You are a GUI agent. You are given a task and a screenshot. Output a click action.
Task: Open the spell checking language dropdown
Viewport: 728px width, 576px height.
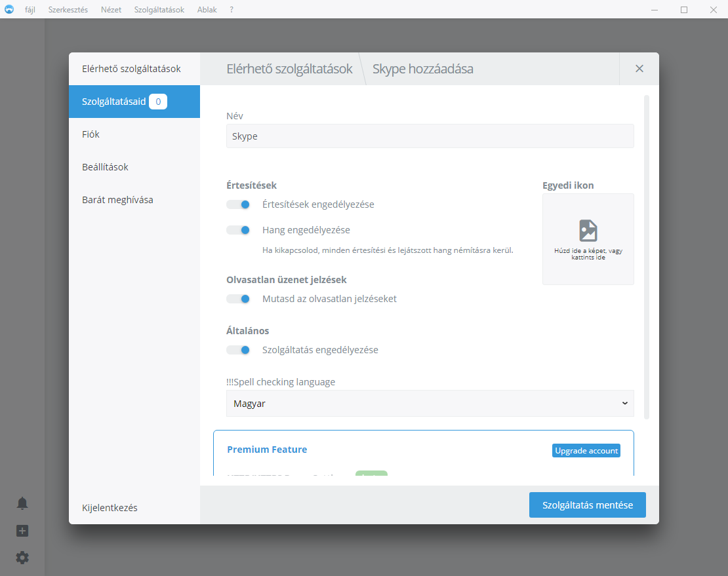430,404
